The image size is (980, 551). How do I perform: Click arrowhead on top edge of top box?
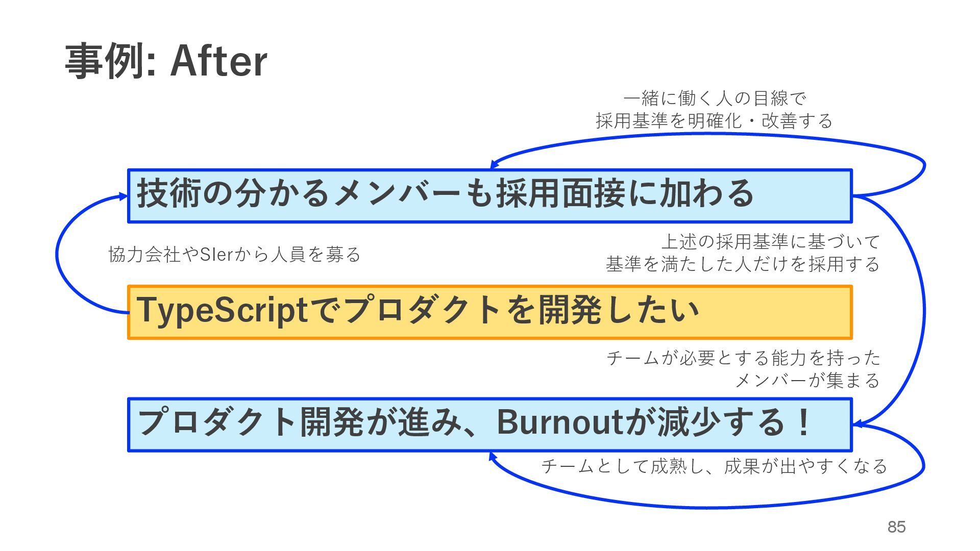point(493,164)
